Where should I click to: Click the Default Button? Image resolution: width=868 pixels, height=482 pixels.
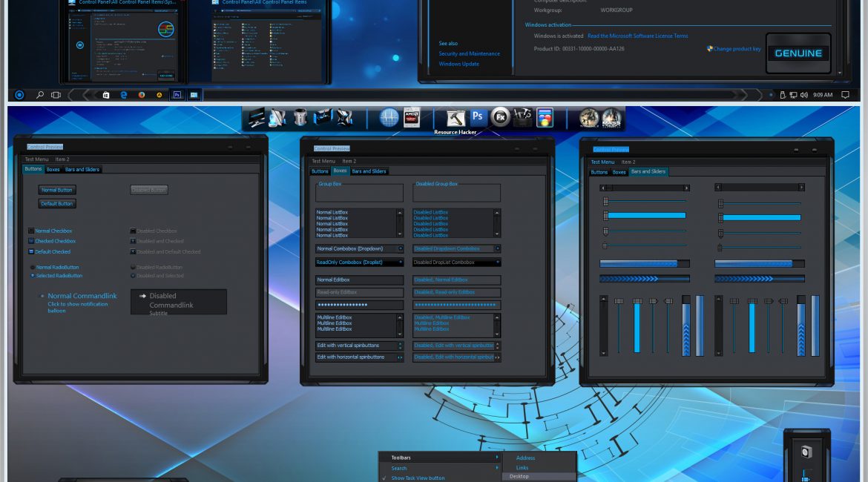(x=57, y=204)
